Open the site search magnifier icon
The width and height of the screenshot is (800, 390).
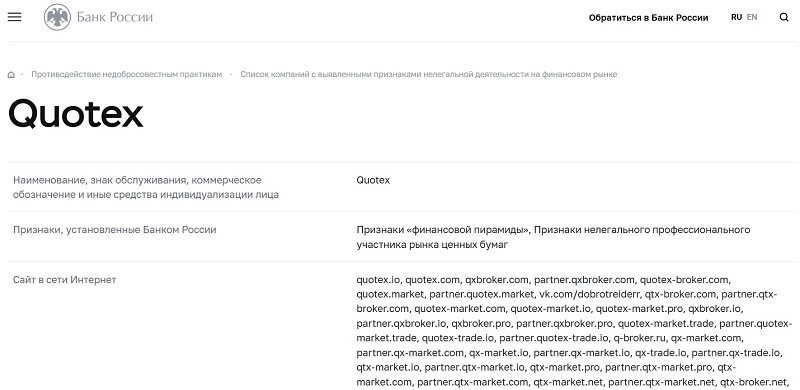[x=784, y=17]
